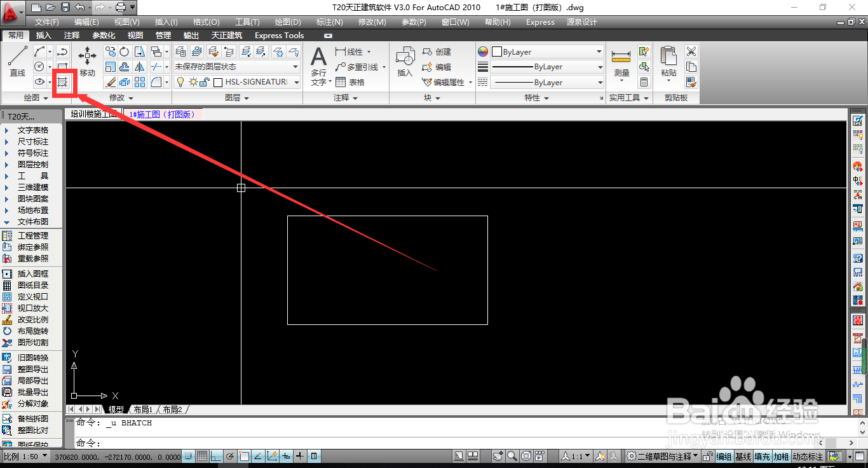Image resolution: width=868 pixels, height=468 pixels.
Task: Toggle Ortho mode in status bar
Action: click(216, 456)
